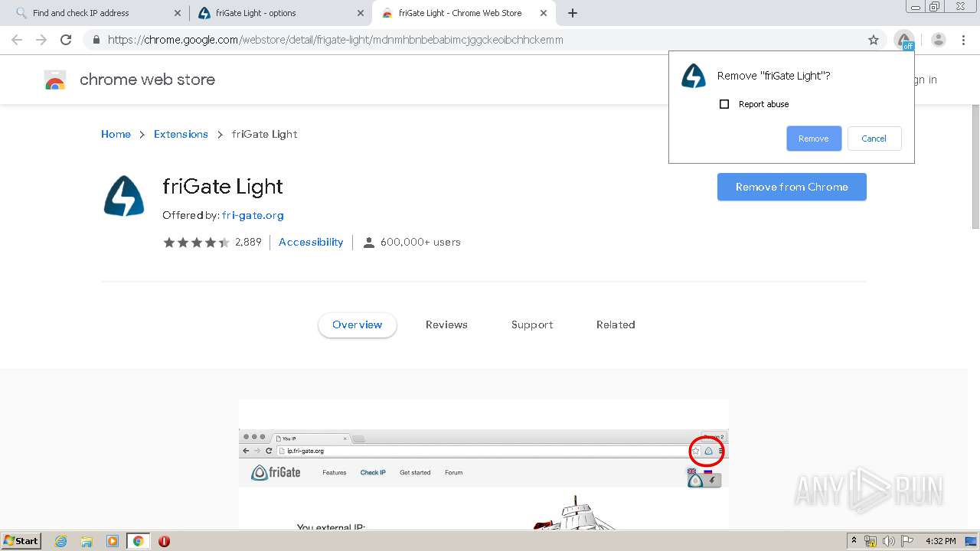980x551 pixels.
Task: Click the star rating icons
Action: coord(196,243)
